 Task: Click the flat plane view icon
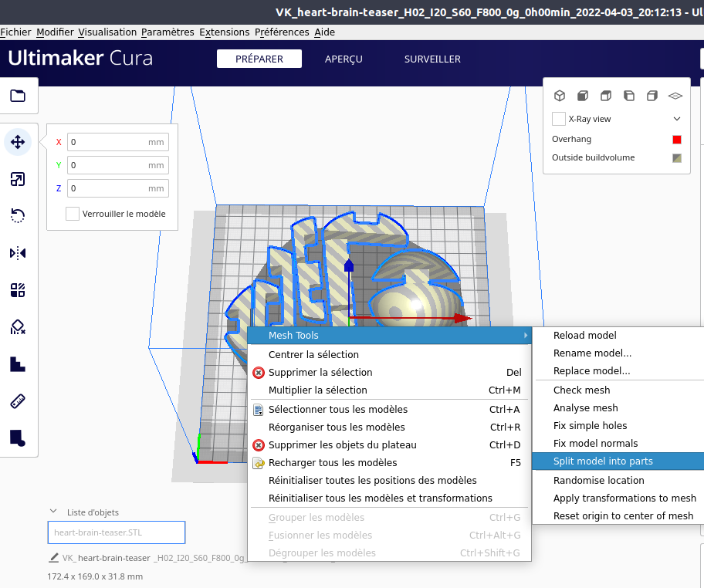(675, 96)
